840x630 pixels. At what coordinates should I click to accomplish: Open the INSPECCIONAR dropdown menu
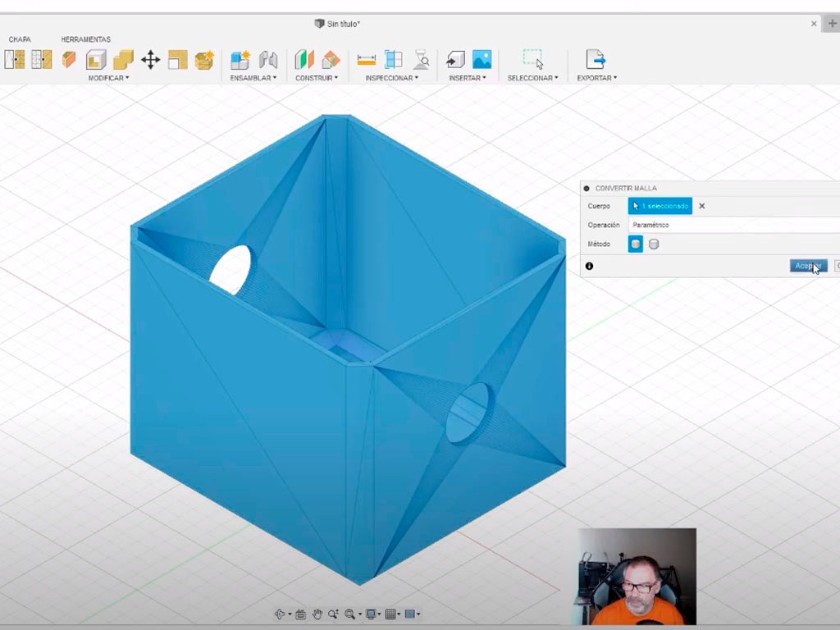click(x=391, y=78)
